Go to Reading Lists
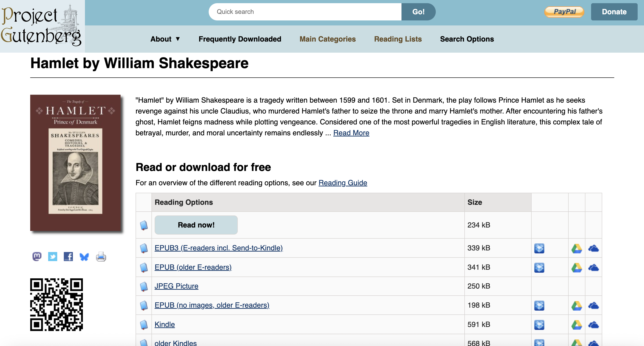The image size is (644, 346). click(x=398, y=39)
